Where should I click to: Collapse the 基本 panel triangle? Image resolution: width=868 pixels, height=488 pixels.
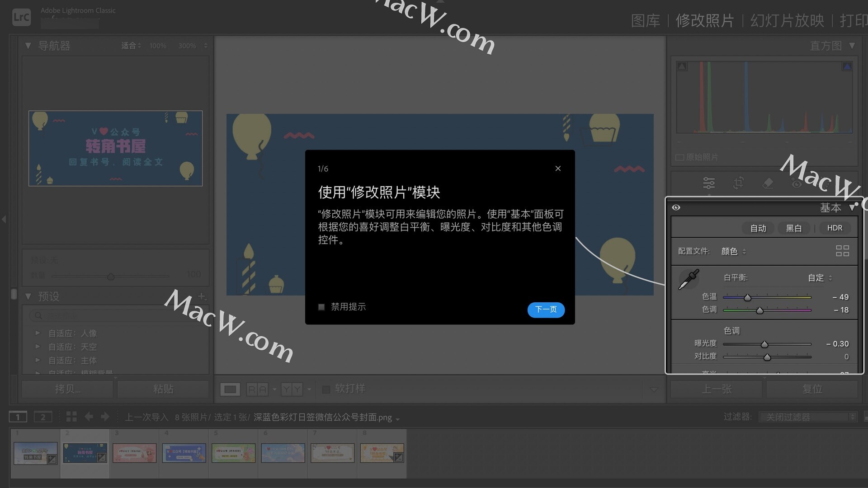pos(852,207)
